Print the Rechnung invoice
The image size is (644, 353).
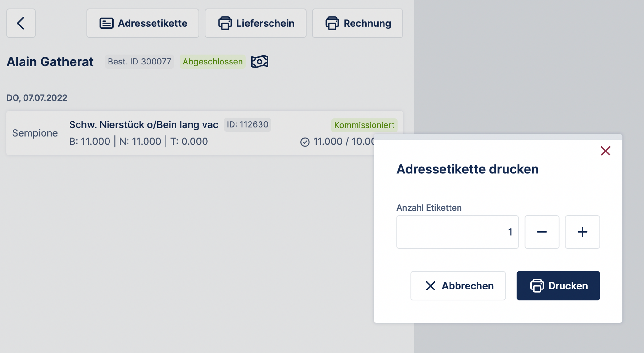point(357,23)
